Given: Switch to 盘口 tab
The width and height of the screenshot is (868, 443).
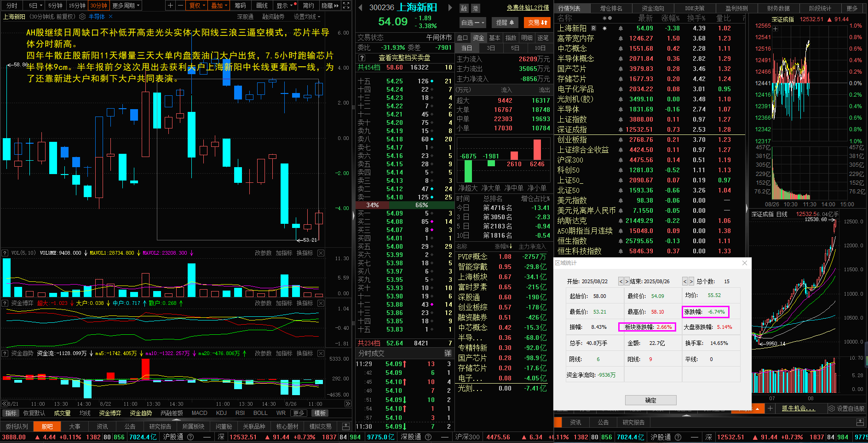Looking at the screenshot, I should tap(462, 38).
